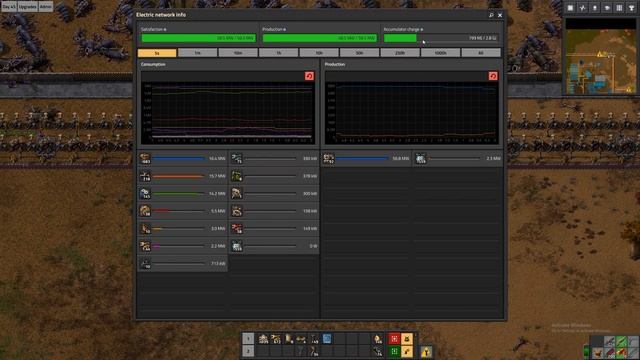Click the Satisfaction progress bar
Screen dimensions: 640x360
click(198, 38)
